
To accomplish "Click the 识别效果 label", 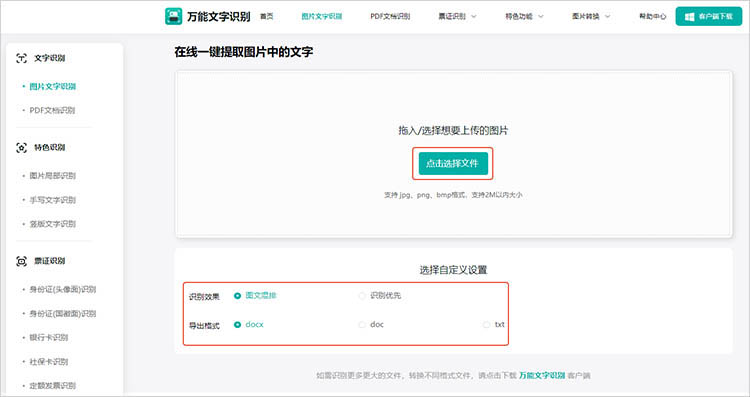I will tap(204, 297).
